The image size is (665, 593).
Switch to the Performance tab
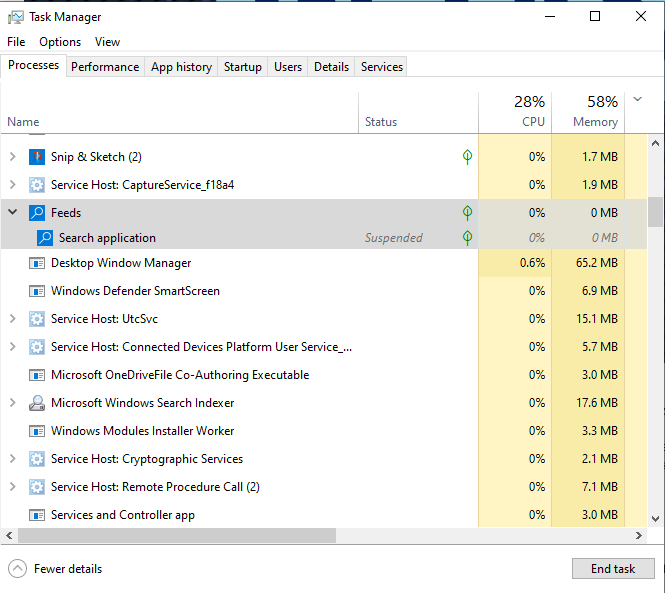pyautogui.click(x=105, y=67)
